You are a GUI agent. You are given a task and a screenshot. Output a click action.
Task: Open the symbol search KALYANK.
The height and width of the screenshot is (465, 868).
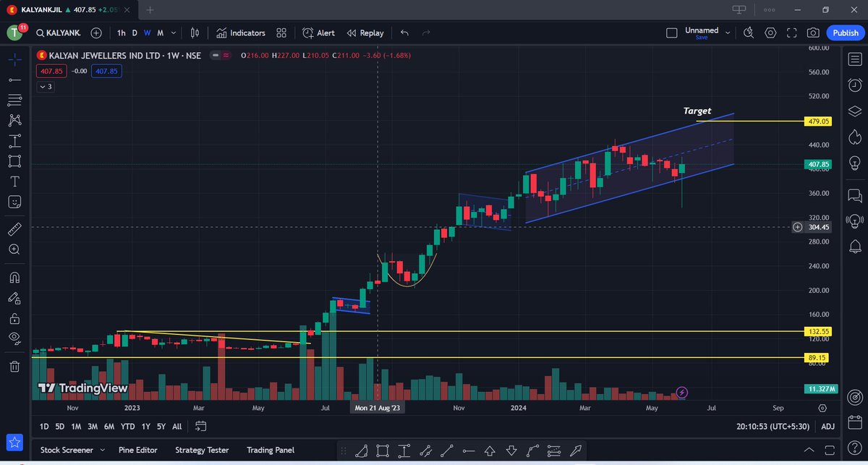tap(59, 33)
